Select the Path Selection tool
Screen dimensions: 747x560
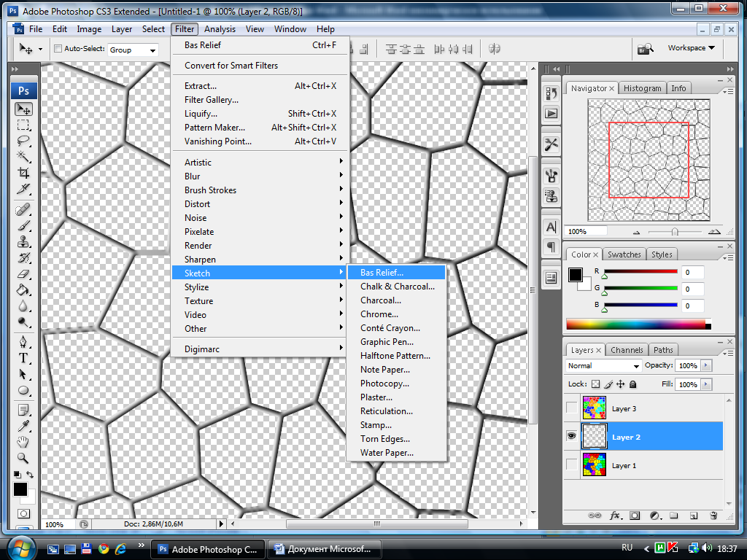[x=23, y=374]
